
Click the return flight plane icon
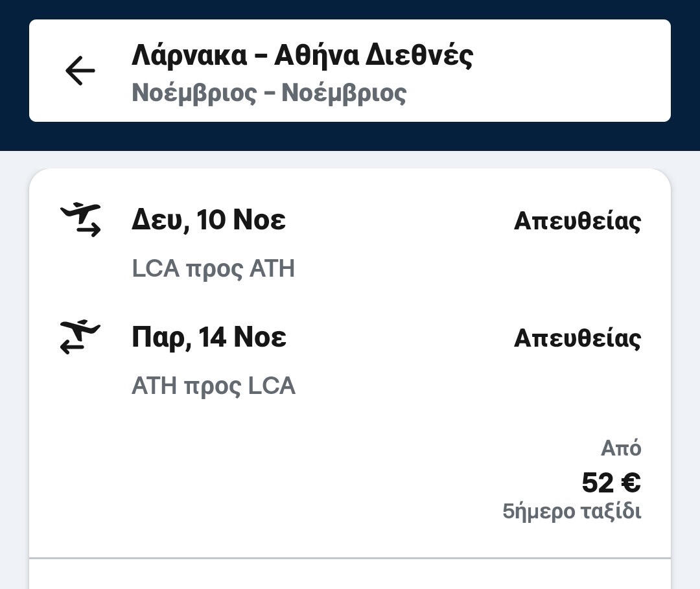pos(81,337)
